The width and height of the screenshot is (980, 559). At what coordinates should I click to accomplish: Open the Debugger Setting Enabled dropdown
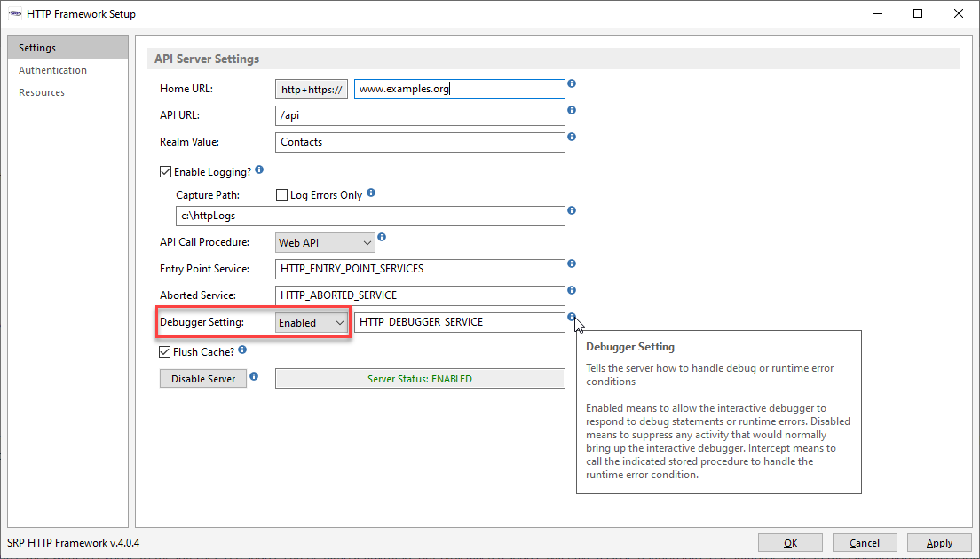point(312,323)
